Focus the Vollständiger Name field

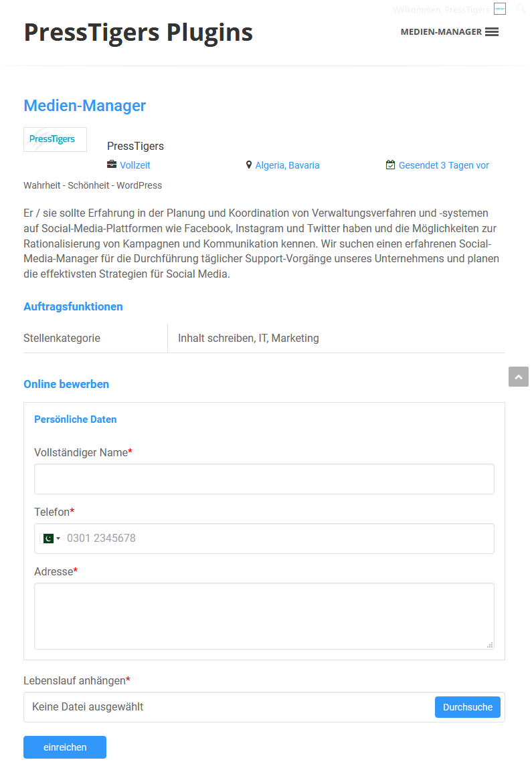click(x=264, y=479)
